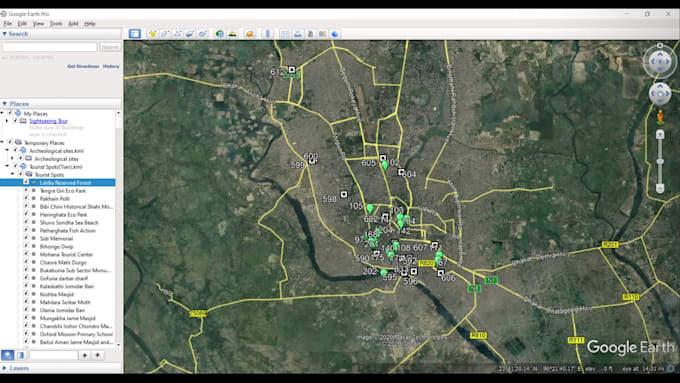Click the move-down arrow below Places list
Viewport: 680px width, 383px height.
98,355
